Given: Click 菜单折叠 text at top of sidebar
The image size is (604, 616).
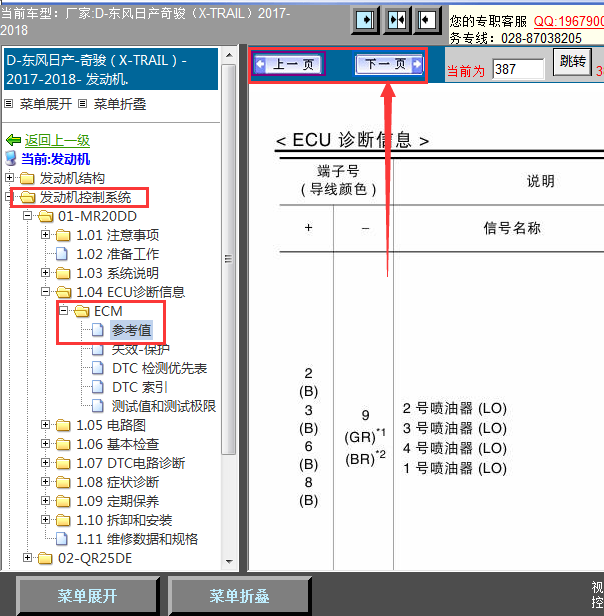Looking at the screenshot, I should click(x=120, y=104).
